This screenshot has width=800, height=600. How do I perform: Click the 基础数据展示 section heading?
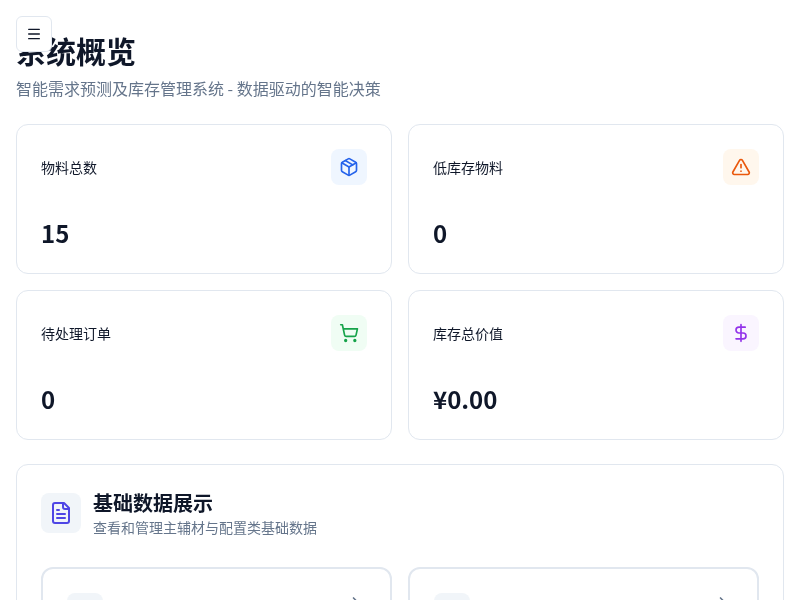coord(153,504)
